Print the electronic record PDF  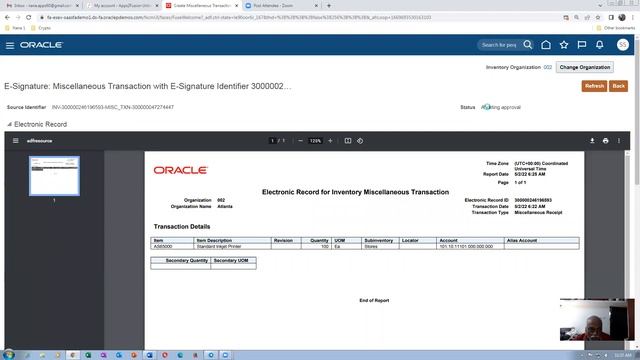[x=606, y=141]
